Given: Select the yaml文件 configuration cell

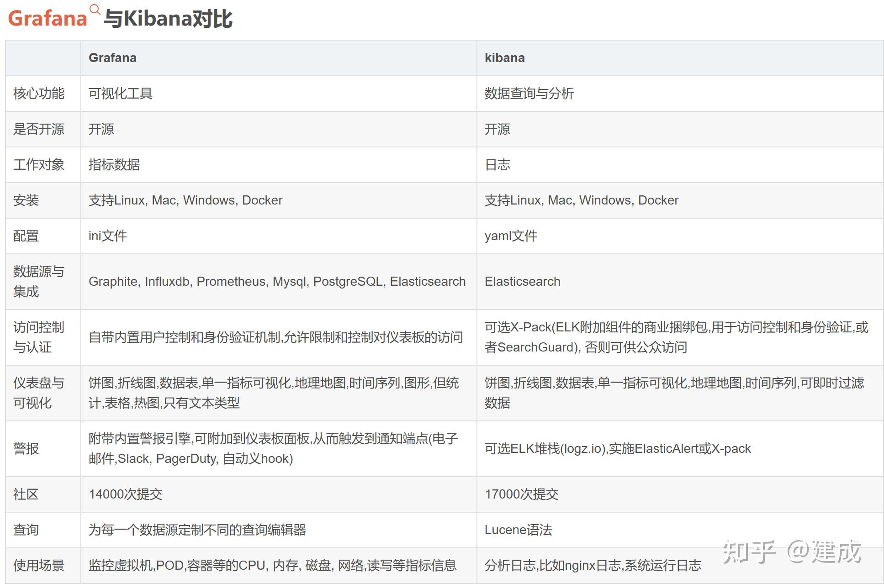Looking at the screenshot, I should [x=511, y=236].
